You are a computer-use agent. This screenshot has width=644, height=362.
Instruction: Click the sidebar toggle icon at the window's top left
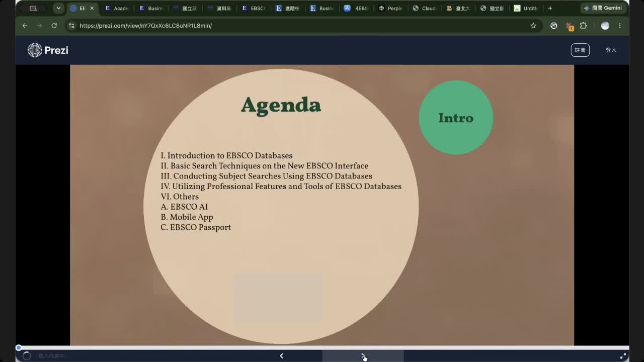click(33, 8)
